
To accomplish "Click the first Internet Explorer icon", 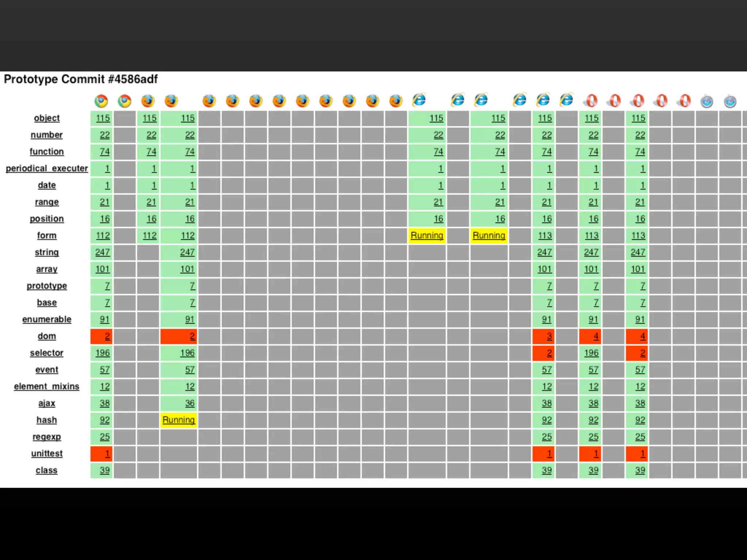I will [419, 100].
